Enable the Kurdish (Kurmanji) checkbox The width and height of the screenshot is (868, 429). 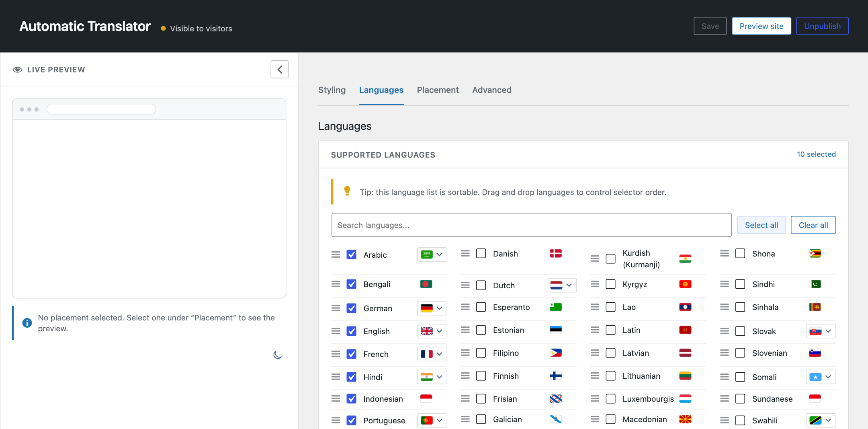(x=610, y=259)
